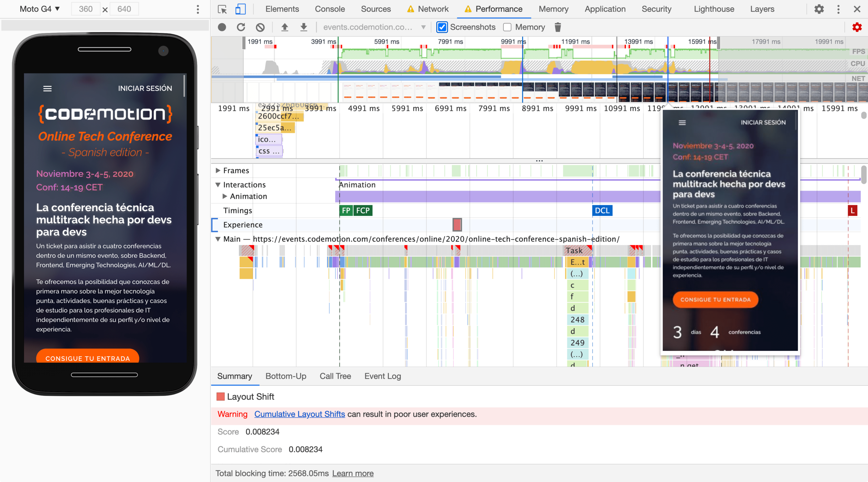Click the reload and profile icon

click(x=241, y=27)
